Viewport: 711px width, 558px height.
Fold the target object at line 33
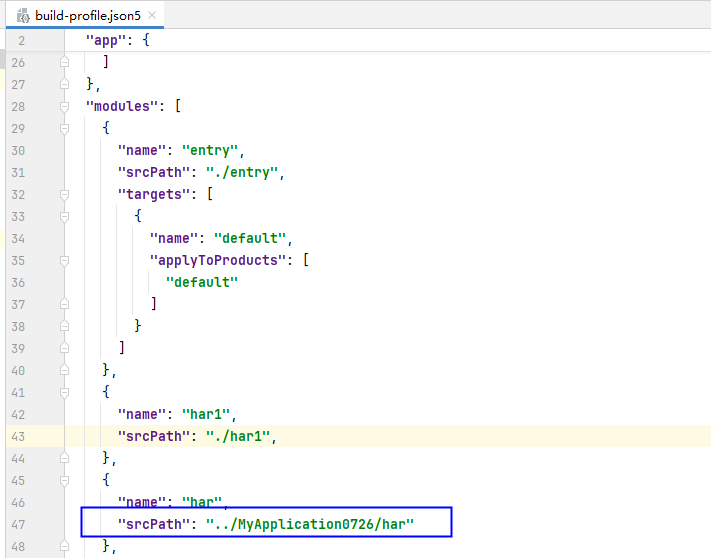(x=66, y=216)
